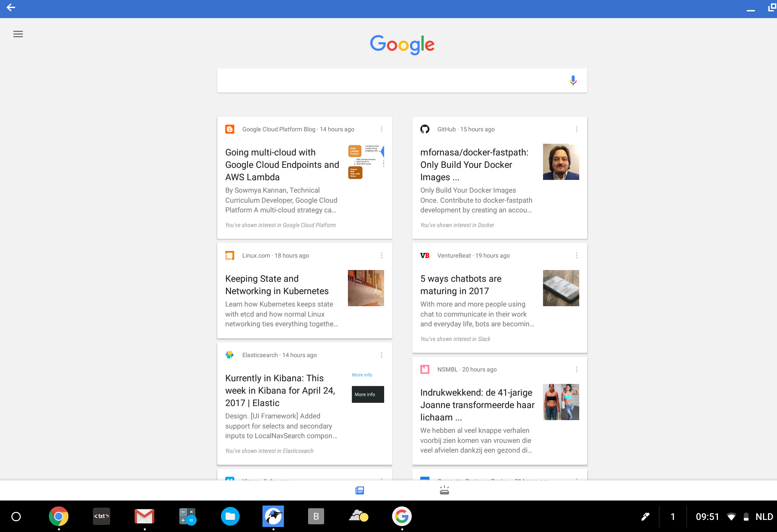The image size is (777, 532).
Task: Open the Calculator app in shelf
Action: point(187,517)
